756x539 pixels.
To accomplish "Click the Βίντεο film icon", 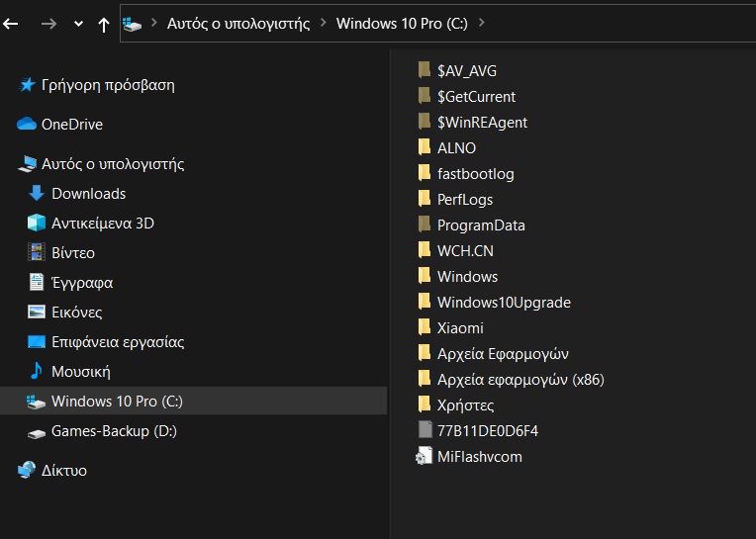I will pos(37,253).
